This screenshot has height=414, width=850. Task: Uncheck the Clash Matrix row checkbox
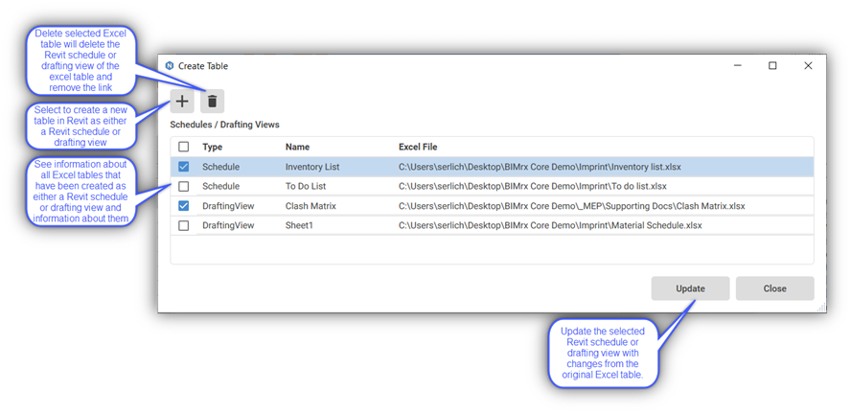184,206
